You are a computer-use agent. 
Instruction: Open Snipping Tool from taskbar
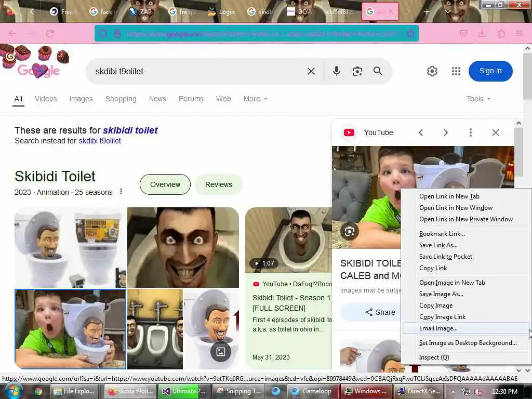239,391
